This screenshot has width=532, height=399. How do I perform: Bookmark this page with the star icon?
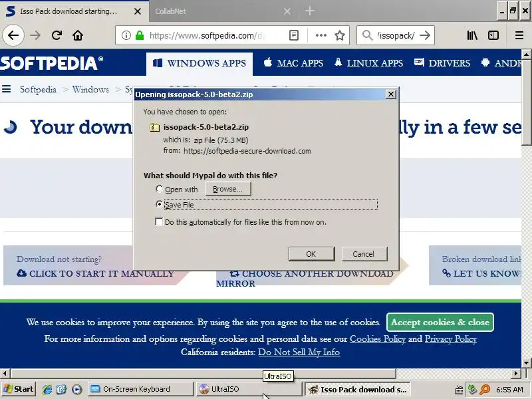click(x=340, y=35)
